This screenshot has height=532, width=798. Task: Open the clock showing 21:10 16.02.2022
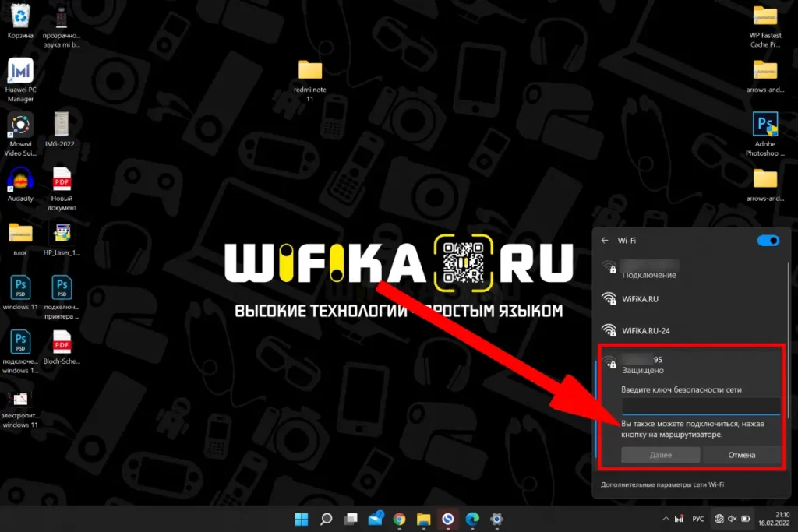point(774,519)
